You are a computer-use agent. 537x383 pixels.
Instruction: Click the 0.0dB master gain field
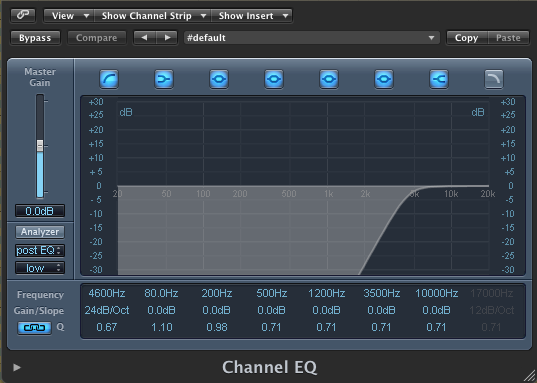tap(40, 211)
